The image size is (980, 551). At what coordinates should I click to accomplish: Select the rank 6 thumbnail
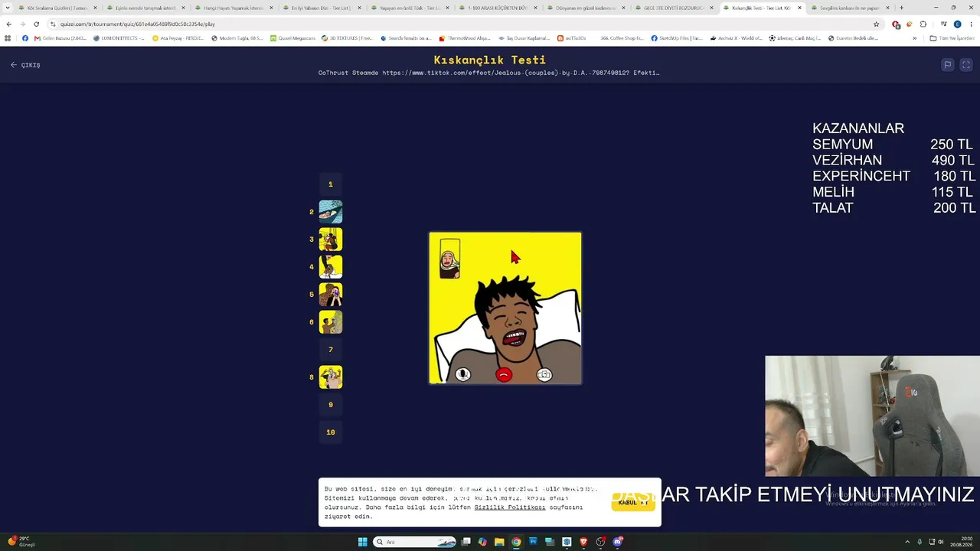331,322
